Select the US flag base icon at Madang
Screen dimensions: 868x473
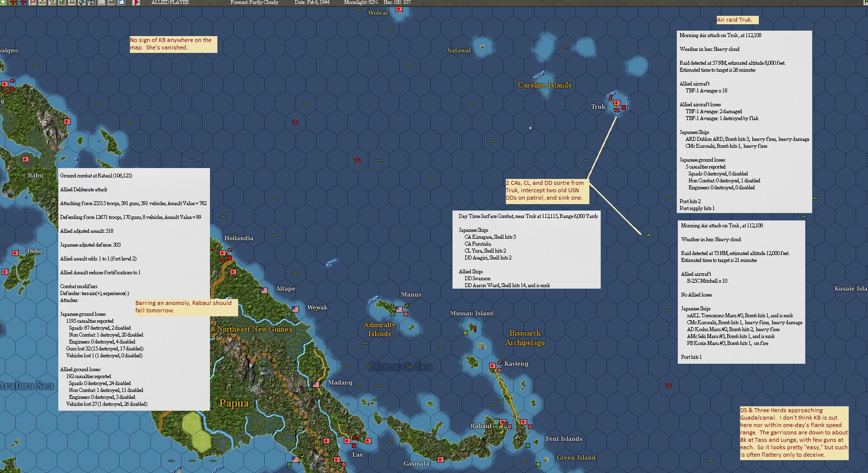click(x=316, y=384)
